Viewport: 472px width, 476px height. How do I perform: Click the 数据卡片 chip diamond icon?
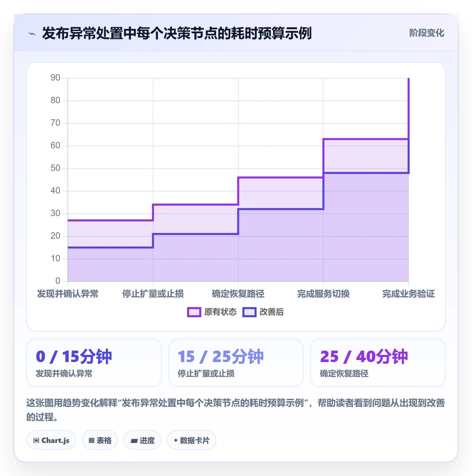click(x=176, y=440)
